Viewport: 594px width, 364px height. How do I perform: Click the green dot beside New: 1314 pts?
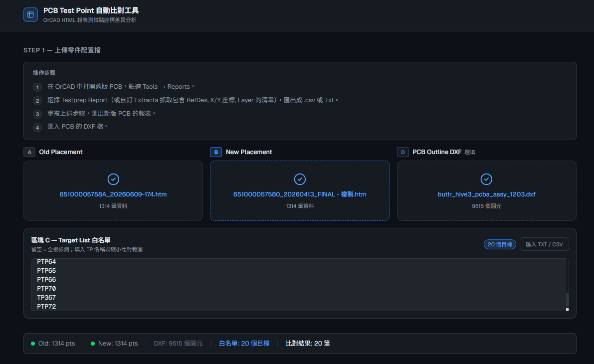click(93, 344)
